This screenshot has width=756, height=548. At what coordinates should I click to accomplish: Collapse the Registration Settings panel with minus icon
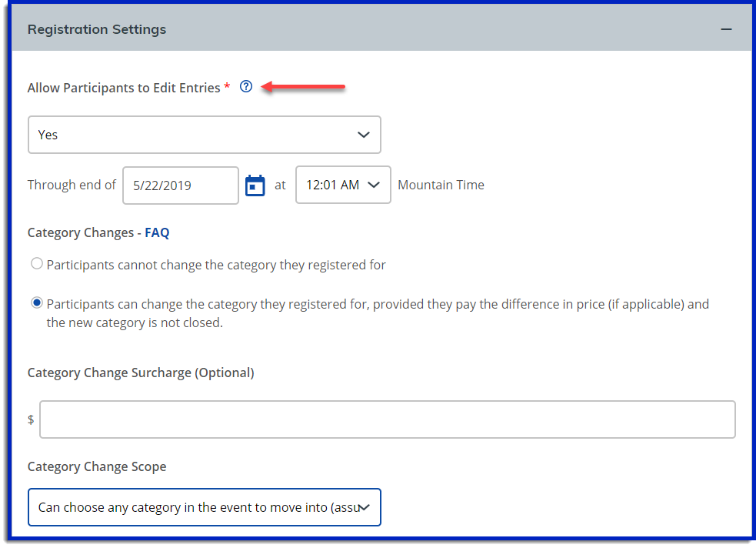[x=725, y=29]
